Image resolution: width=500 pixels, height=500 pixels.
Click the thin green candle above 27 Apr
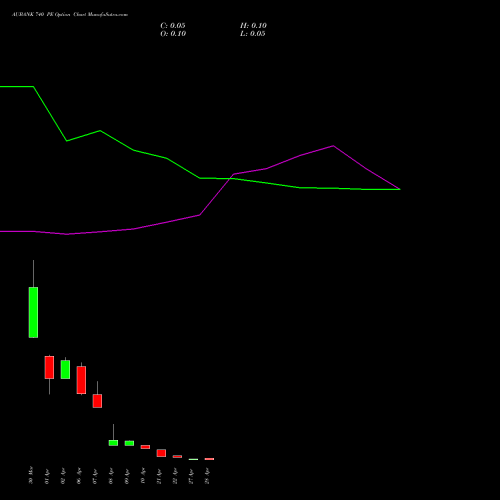(193, 459)
